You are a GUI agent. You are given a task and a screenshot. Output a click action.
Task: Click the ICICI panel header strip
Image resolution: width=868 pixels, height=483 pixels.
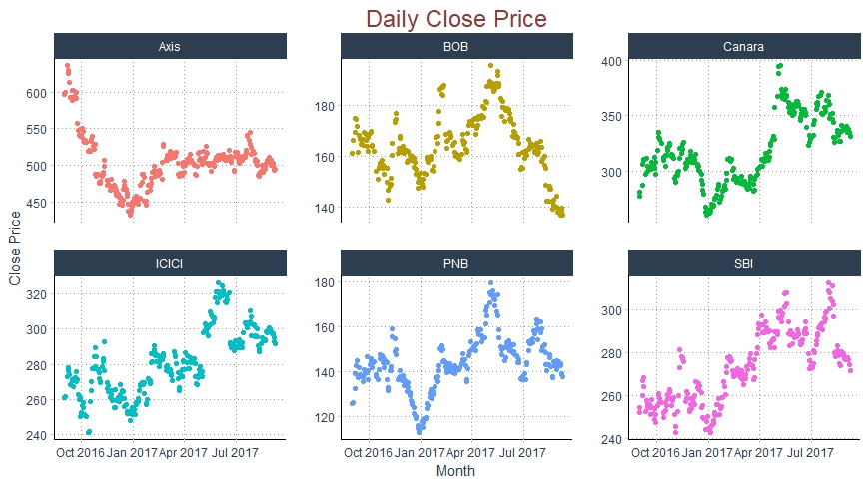170,263
